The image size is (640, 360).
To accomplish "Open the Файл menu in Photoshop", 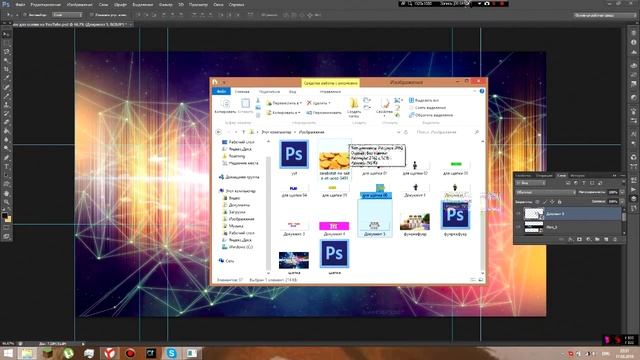I will click(20, 4).
